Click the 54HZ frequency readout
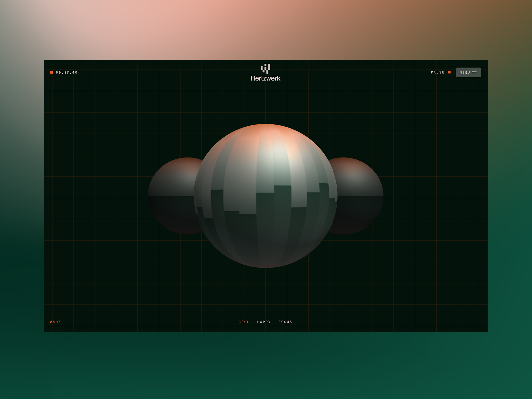The height and width of the screenshot is (399, 532). [x=56, y=322]
